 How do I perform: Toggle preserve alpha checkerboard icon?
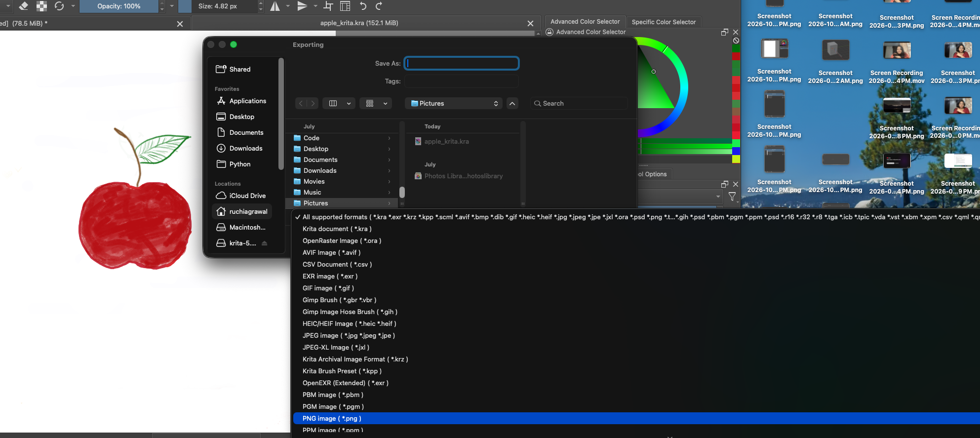coord(41,6)
